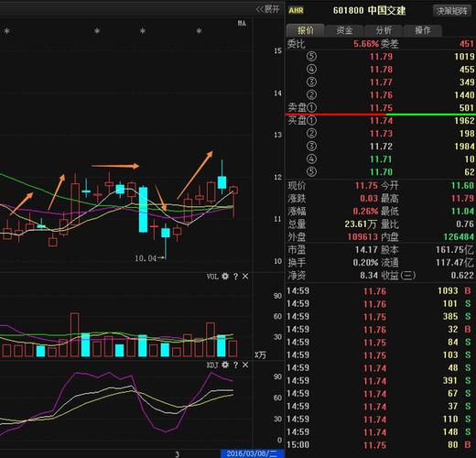Click the circled 3 buy level icon
This screenshot has width=476, height=458.
coord(311,147)
